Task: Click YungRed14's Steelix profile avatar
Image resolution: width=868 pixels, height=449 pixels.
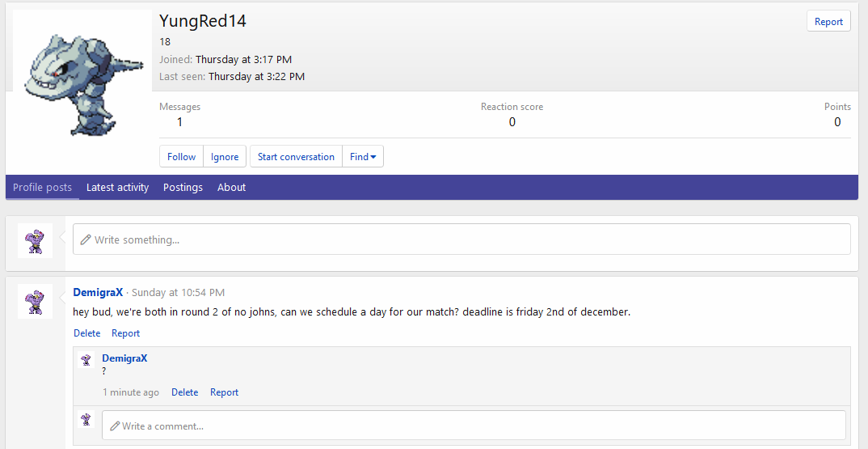Action: (x=82, y=78)
